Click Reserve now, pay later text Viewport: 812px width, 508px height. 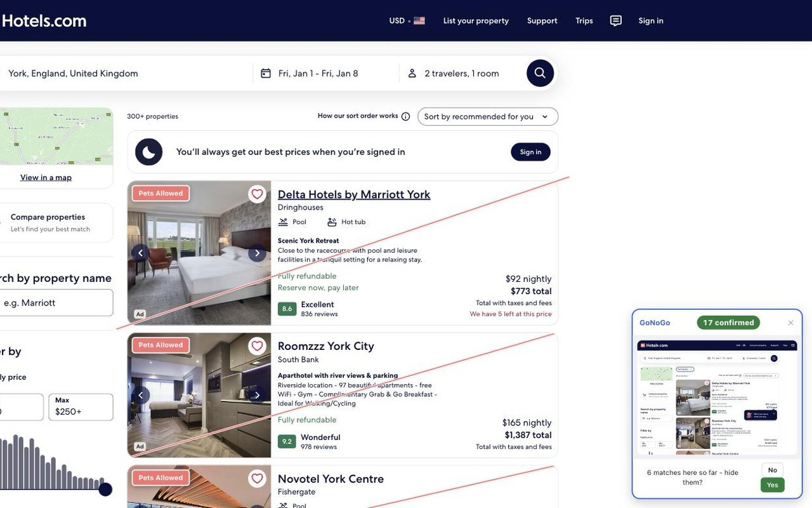(318, 288)
